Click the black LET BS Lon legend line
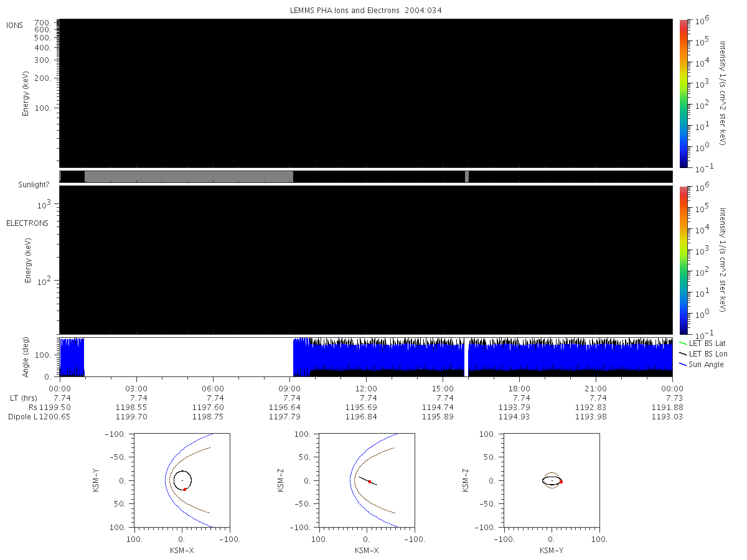Image resolution: width=747 pixels, height=560 pixels. [x=683, y=353]
